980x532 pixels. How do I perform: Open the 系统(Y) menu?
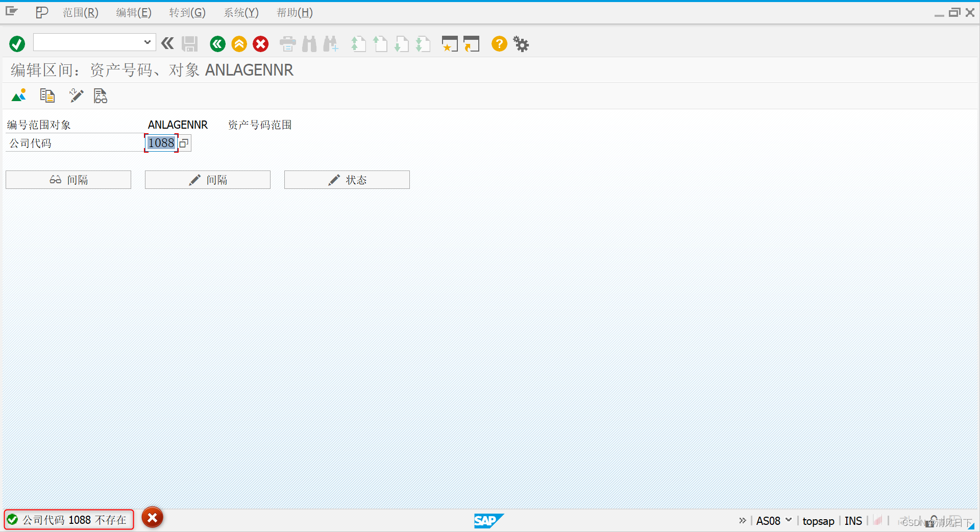241,13
